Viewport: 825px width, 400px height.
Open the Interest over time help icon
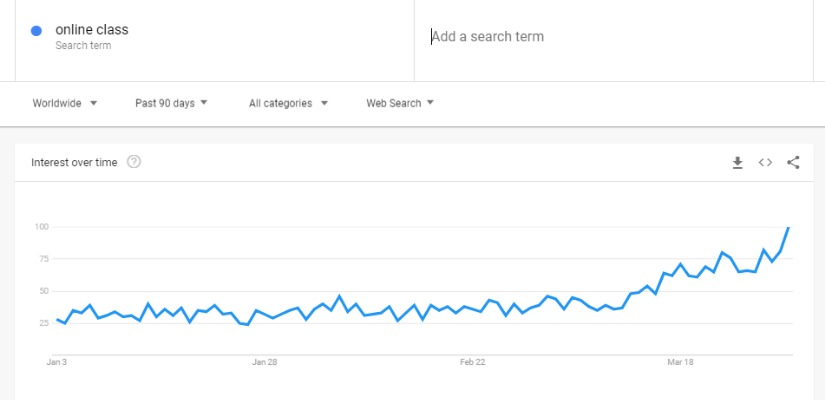coord(134,162)
